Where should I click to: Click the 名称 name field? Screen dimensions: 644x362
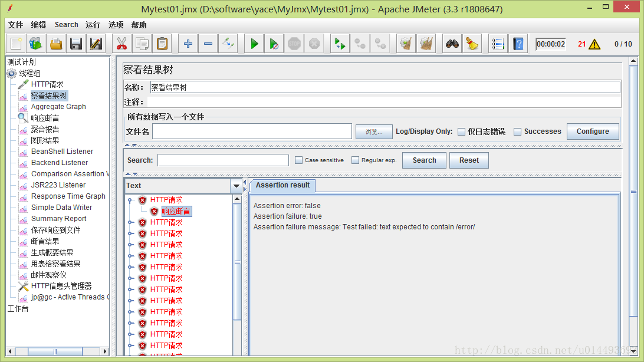point(385,87)
